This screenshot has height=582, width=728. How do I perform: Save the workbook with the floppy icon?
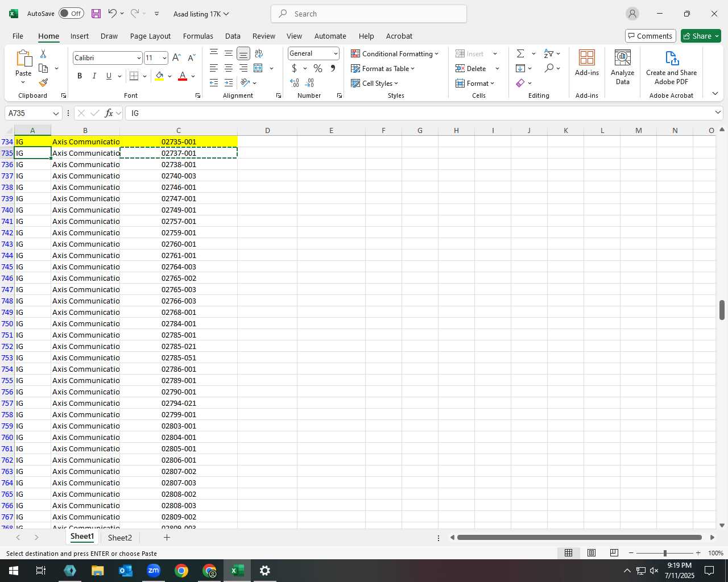[96, 14]
